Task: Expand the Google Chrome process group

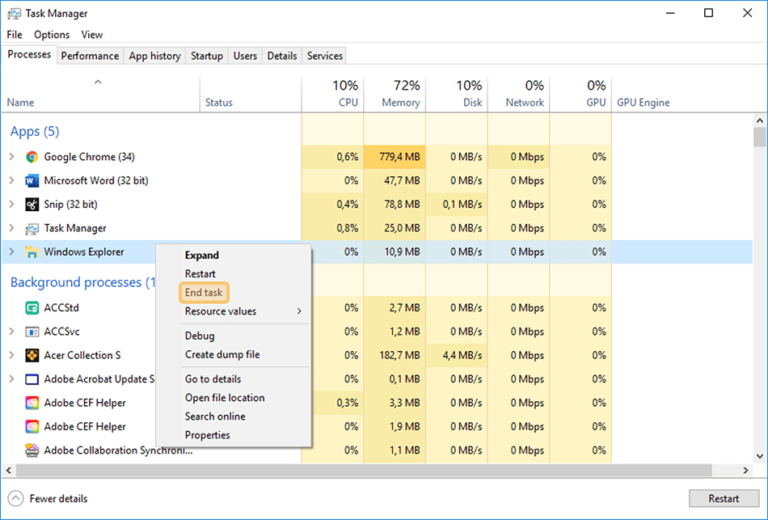Action: point(12,157)
